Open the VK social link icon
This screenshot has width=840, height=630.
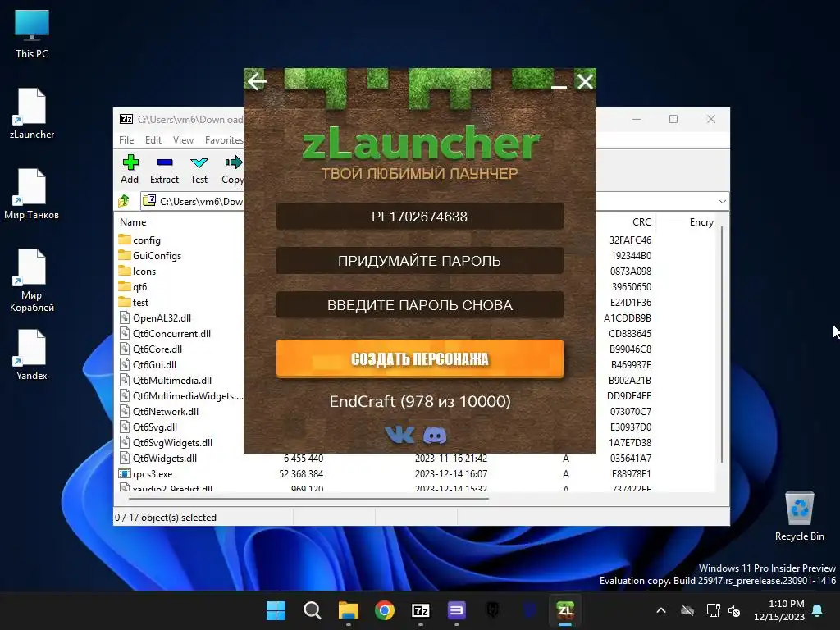click(399, 435)
